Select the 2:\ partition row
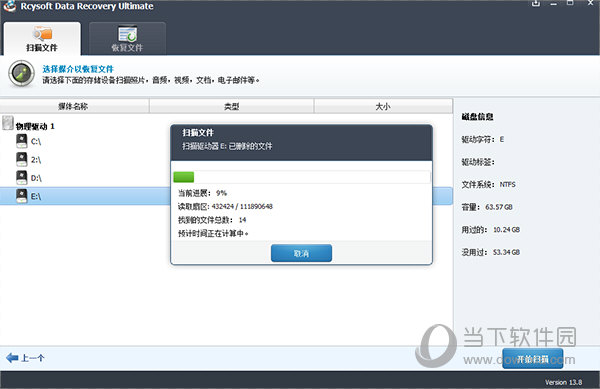Viewport: 600px width, 389px height. click(x=226, y=160)
